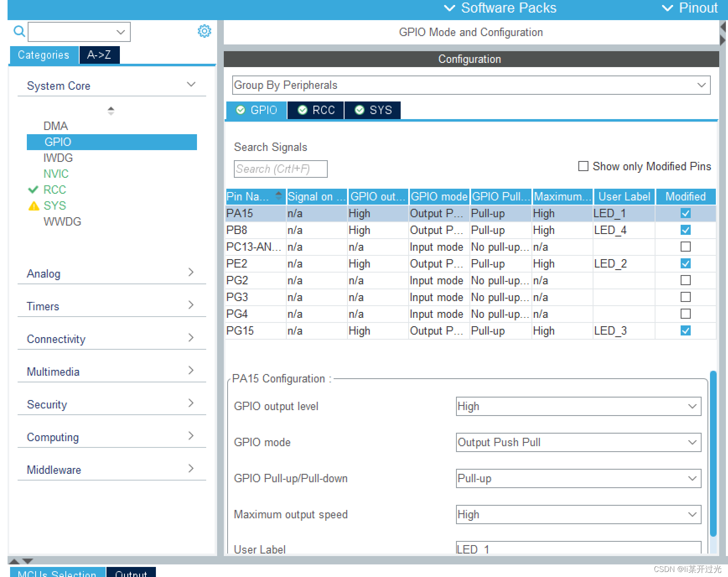Toggle the Modified checkbox for PB8
This screenshot has height=577, width=728.
(x=685, y=230)
